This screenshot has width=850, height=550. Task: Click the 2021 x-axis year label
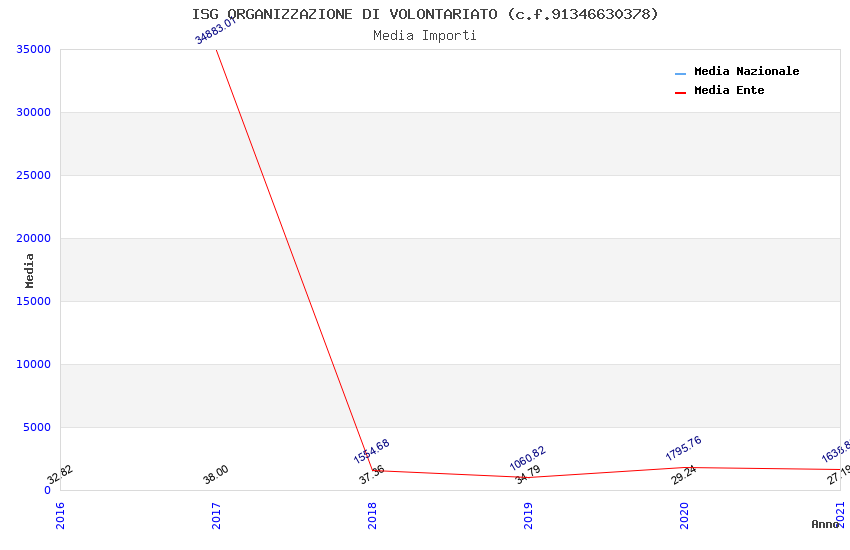tap(841, 515)
